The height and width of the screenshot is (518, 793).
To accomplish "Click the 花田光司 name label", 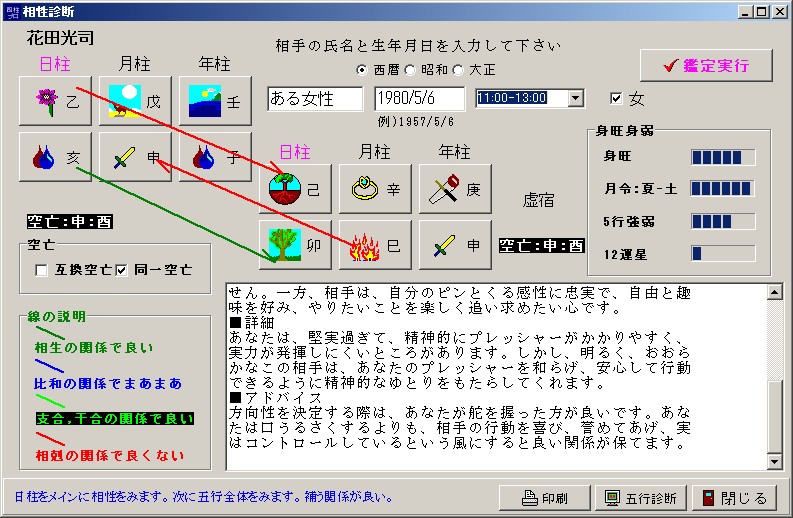I will [60, 38].
